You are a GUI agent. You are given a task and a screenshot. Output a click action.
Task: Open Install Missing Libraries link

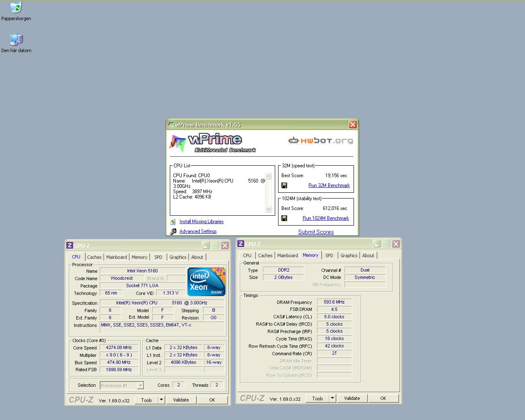coord(201,221)
